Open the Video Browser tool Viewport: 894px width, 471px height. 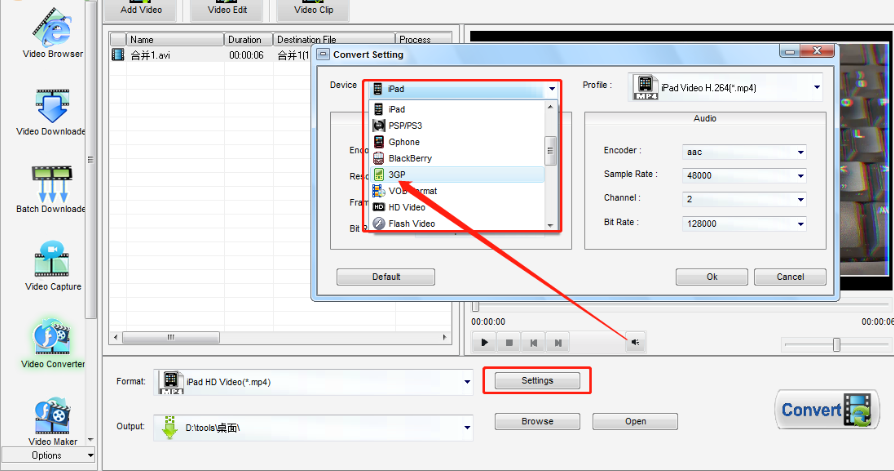(x=52, y=33)
